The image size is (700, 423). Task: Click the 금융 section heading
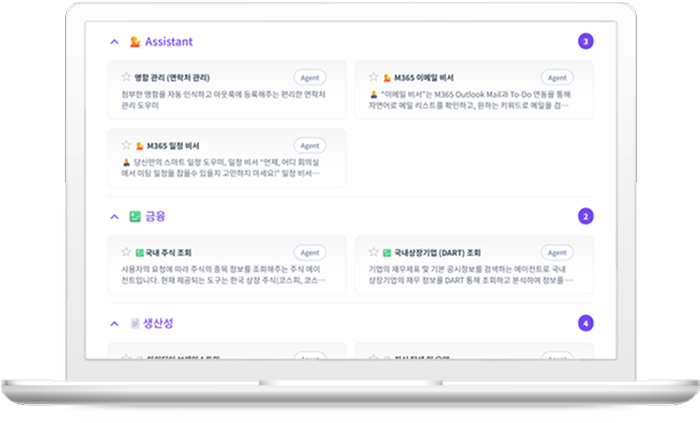tap(155, 216)
